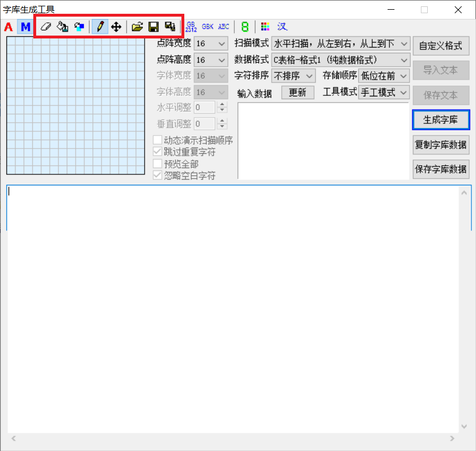The image size is (476, 451).
Task: Click 垂直调整 stepper down arrow
Action: tap(222, 126)
